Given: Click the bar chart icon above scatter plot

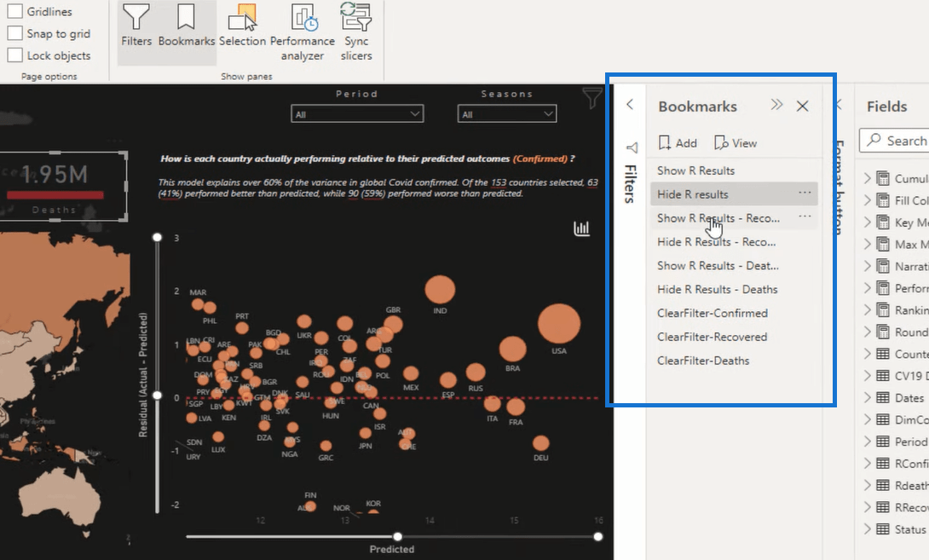Looking at the screenshot, I should pos(582,228).
